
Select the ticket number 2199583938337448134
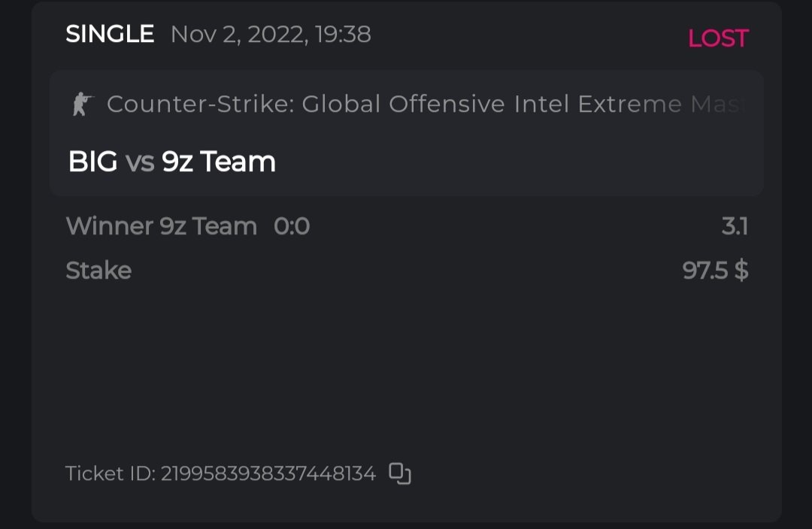(x=268, y=474)
